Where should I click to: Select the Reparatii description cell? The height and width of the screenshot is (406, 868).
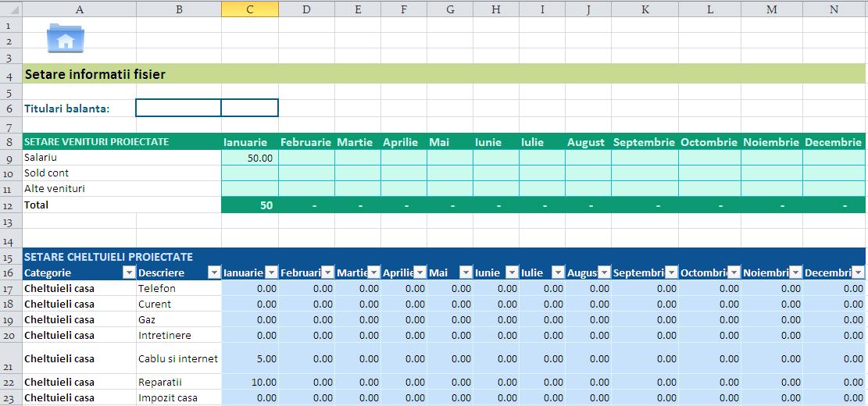[x=179, y=382]
